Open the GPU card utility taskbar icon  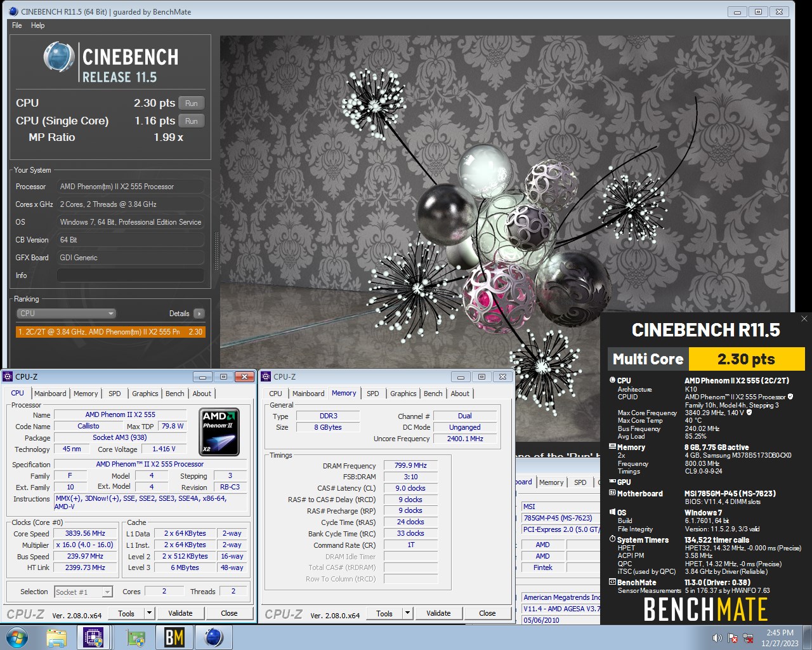(135, 637)
